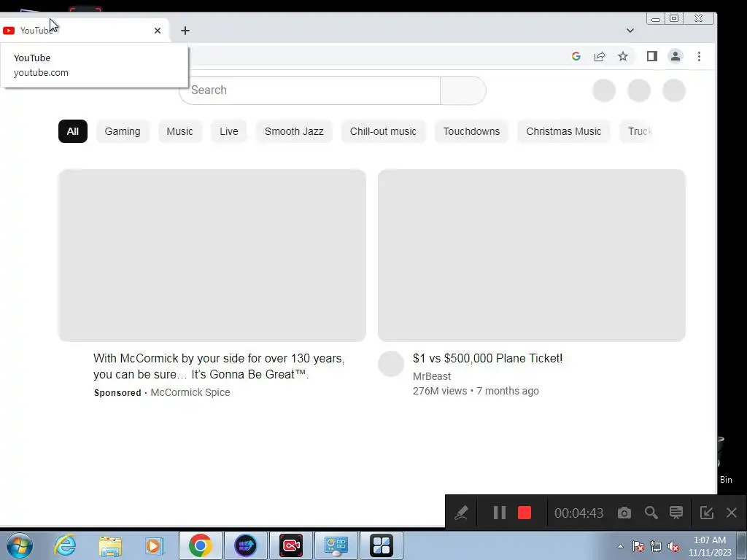This screenshot has height=560, width=747.
Task: Open Windows Explorer folder in taskbar
Action: tap(110, 545)
